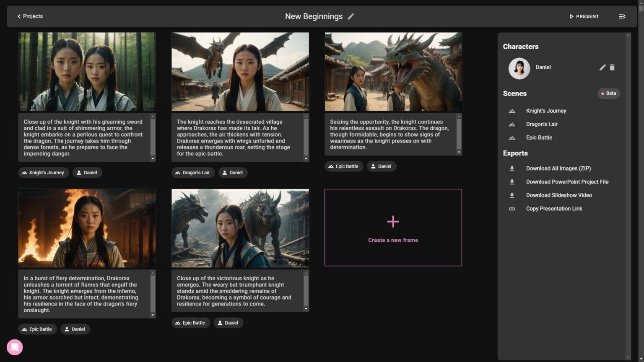The height and width of the screenshot is (362, 644).
Task: Expand the Dragon's Lair frame description down arrow
Action: [x=305, y=159]
